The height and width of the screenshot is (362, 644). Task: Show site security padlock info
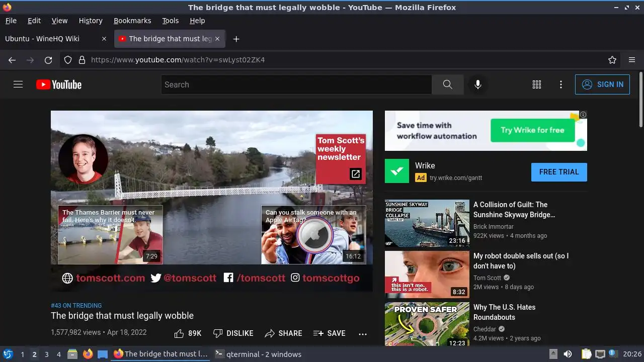point(82,60)
